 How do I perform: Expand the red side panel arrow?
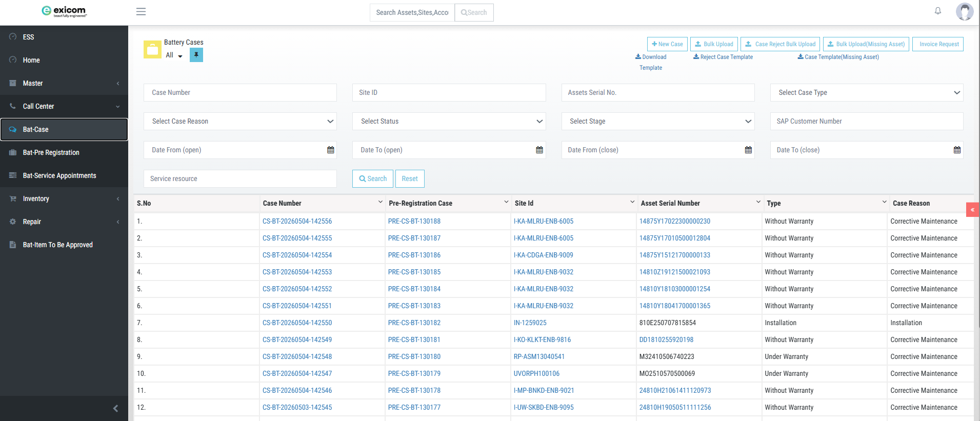coord(973,210)
